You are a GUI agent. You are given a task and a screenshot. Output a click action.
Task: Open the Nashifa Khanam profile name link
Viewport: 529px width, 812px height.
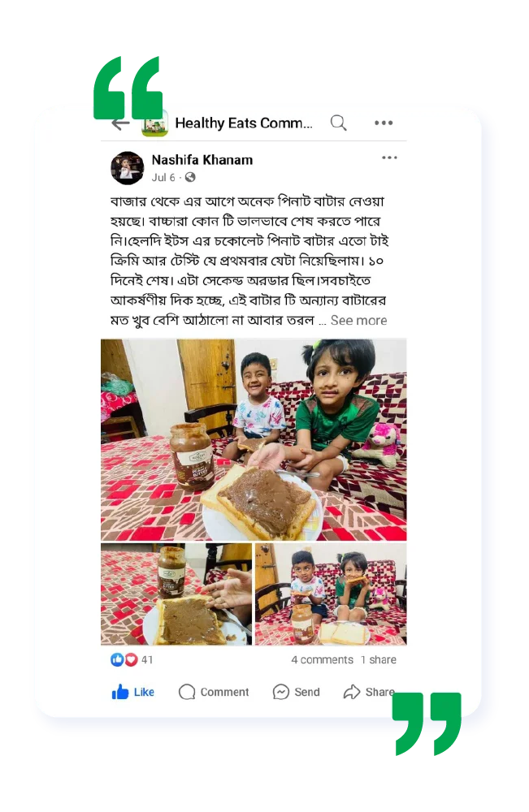202,160
